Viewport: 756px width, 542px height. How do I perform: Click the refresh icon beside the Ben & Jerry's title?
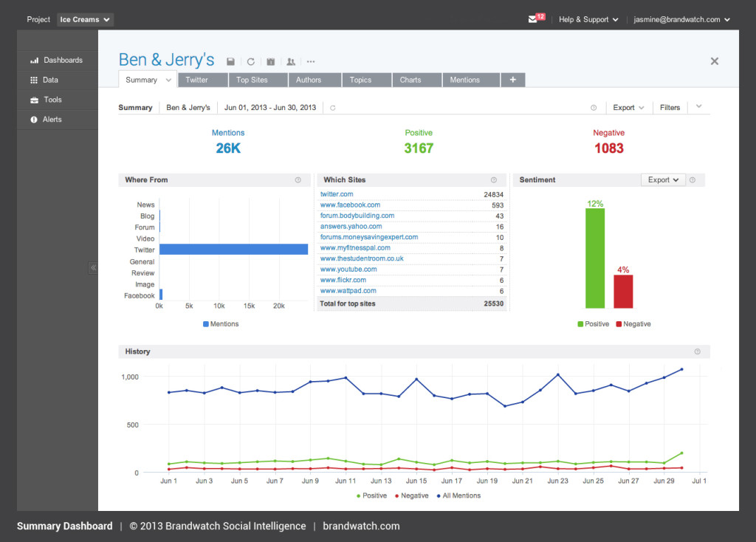251,62
